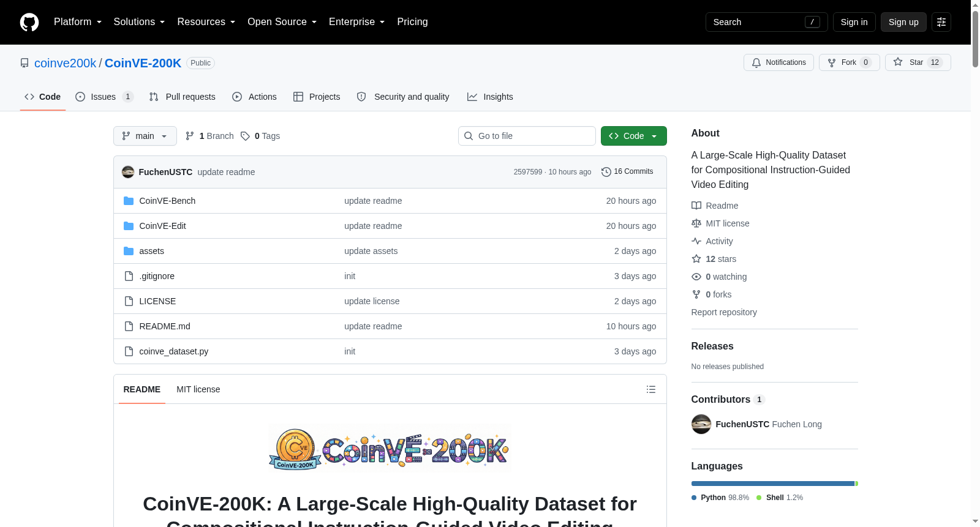Click the Shell 1.2% language entry
This screenshot has width=980, height=527.
coord(780,498)
